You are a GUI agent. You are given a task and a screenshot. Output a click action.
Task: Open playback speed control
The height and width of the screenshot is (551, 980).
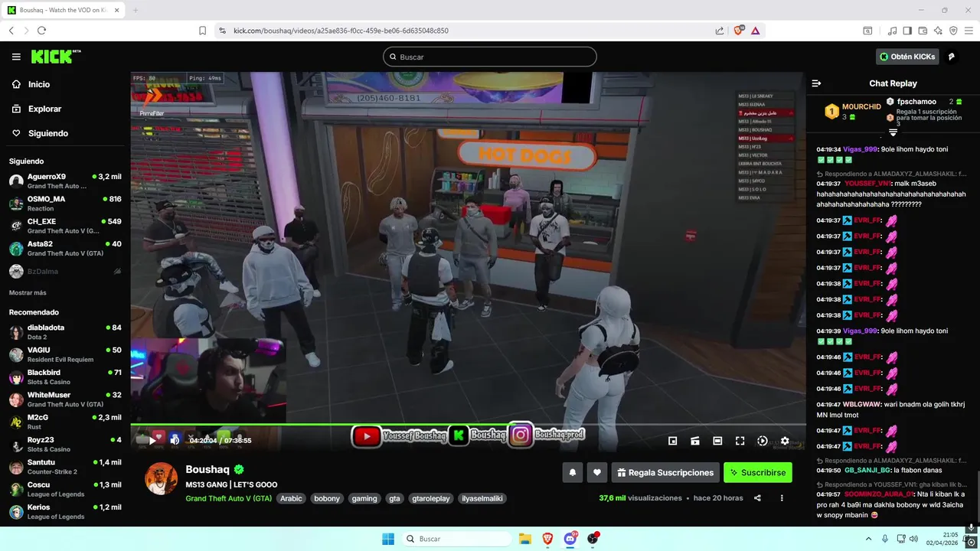[x=762, y=441]
